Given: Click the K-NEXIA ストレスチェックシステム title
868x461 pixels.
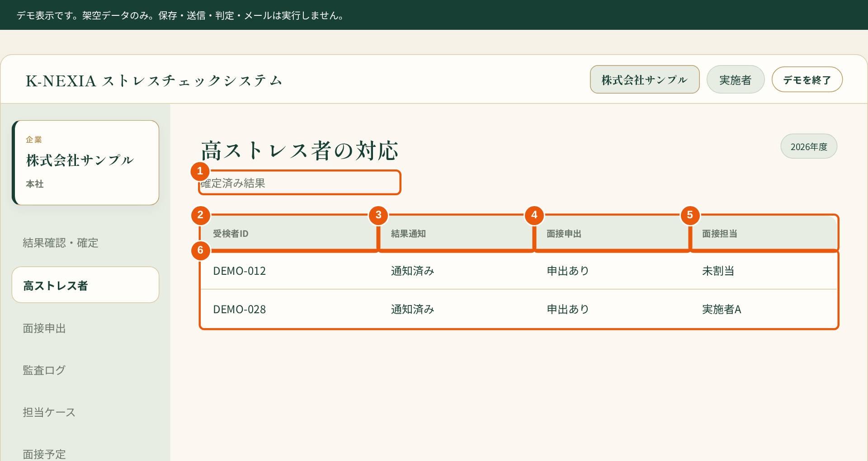Looking at the screenshot, I should [x=154, y=81].
